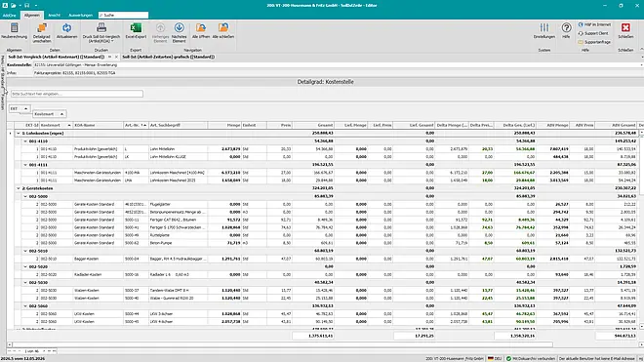The height and width of the screenshot is (362, 644).
Task: Collapse the ribbon with the chevron
Action: tap(641, 50)
